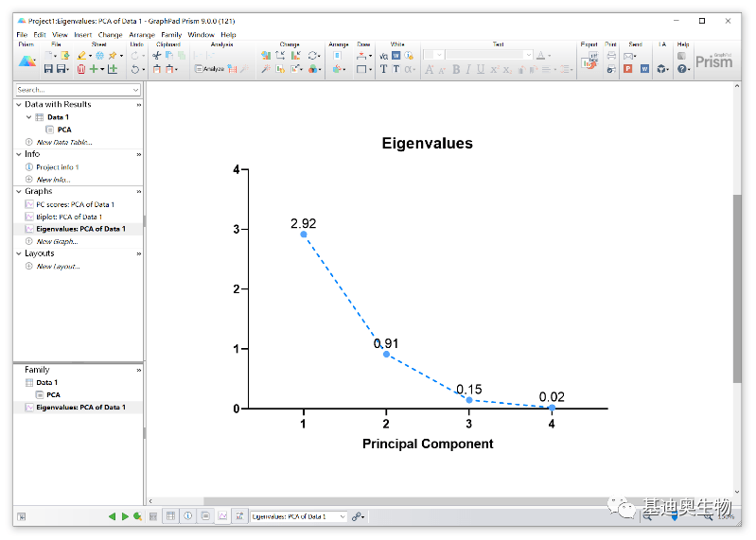756x540 pixels.
Task: Click the New Data Table link
Action: [63, 142]
